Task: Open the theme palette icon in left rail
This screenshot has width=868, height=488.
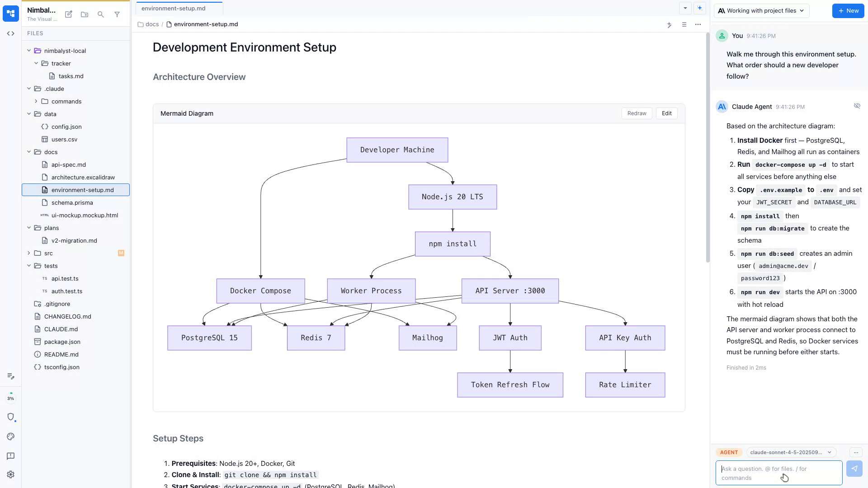Action: click(x=11, y=436)
